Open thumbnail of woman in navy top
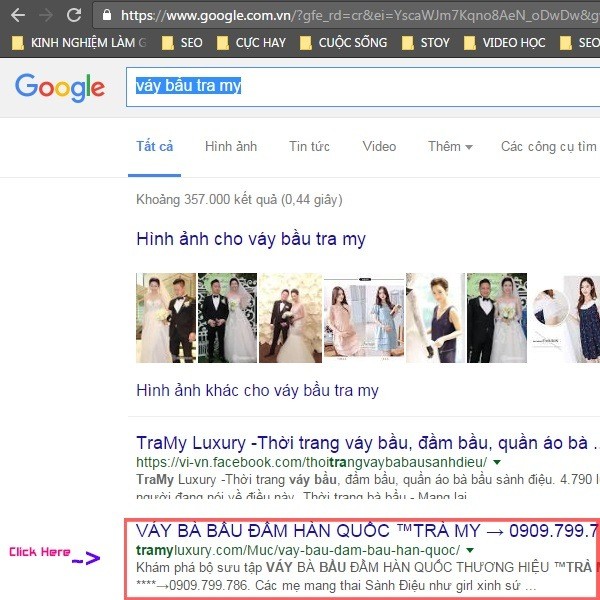Viewport: 600px width, 600px height. click(x=435, y=318)
